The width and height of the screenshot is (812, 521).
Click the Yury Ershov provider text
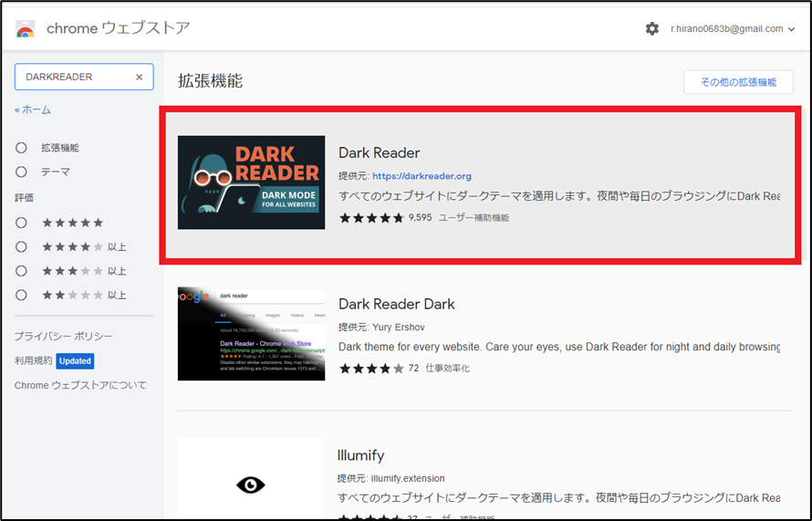pyautogui.click(x=398, y=328)
